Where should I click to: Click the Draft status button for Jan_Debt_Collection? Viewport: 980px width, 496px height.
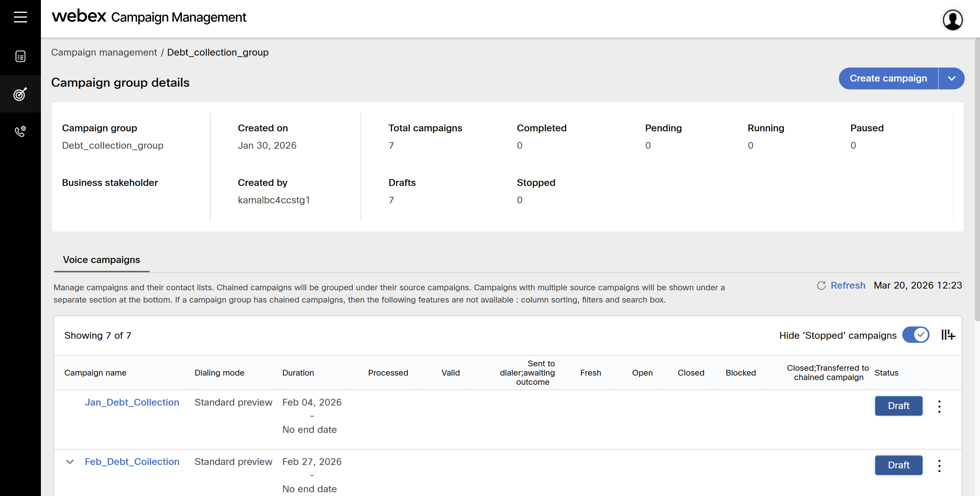(898, 406)
